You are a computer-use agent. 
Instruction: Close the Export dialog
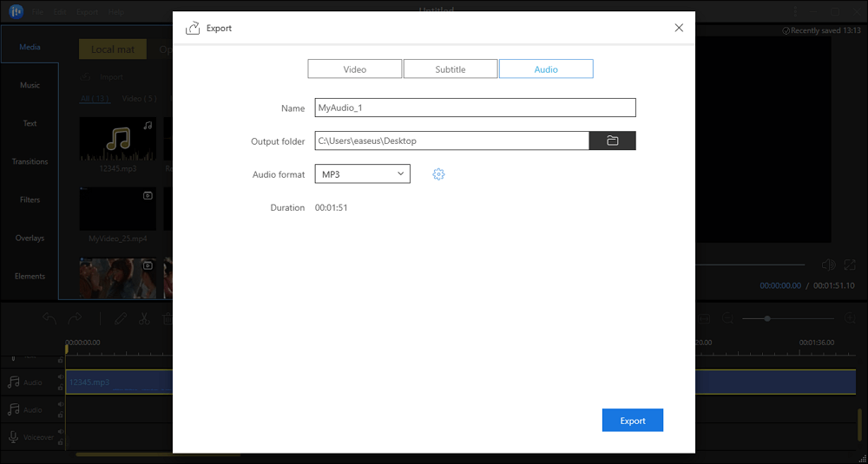(x=679, y=28)
